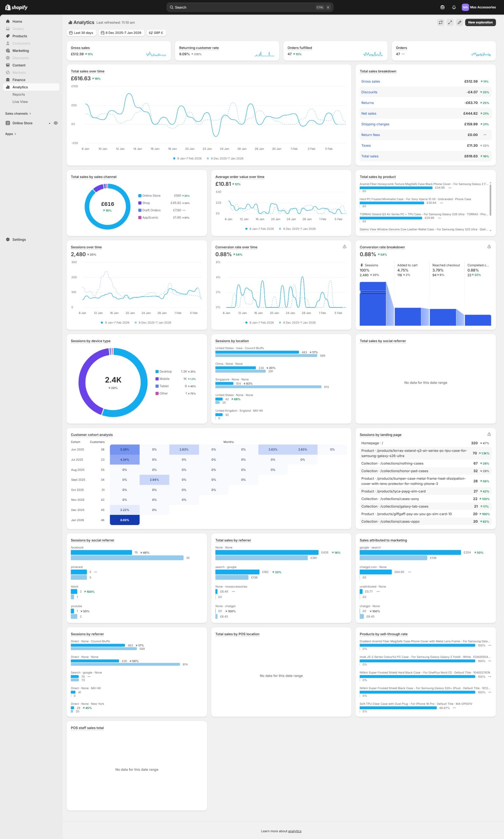The width and height of the screenshot is (504, 839).
Task: Click the New exploration button
Action: 480,22
